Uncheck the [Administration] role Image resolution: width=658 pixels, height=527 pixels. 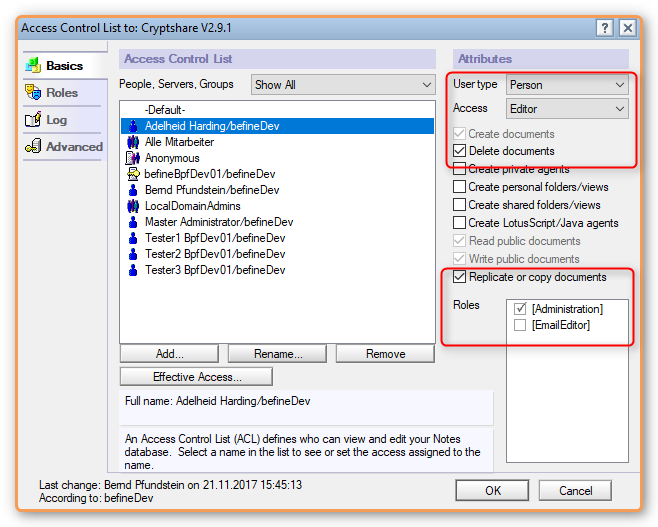(520, 309)
